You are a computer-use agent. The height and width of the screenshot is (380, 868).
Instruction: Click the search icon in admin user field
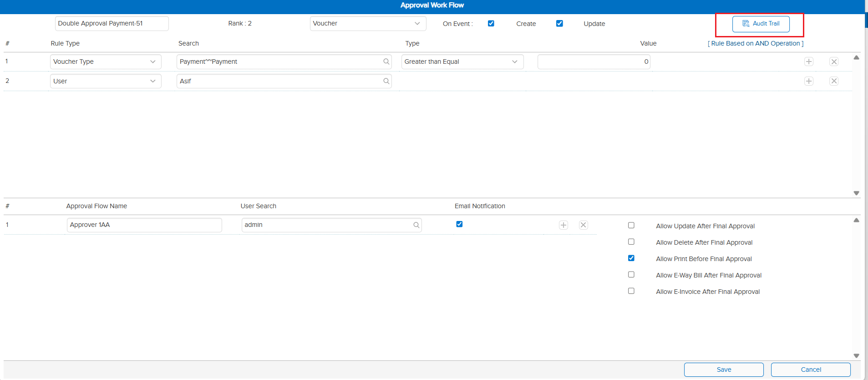point(416,225)
